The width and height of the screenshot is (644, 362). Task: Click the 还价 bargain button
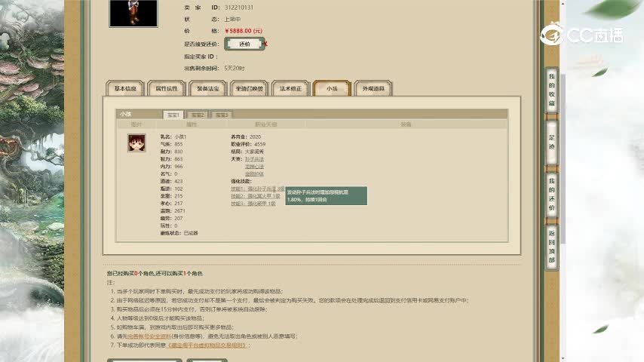pos(244,44)
